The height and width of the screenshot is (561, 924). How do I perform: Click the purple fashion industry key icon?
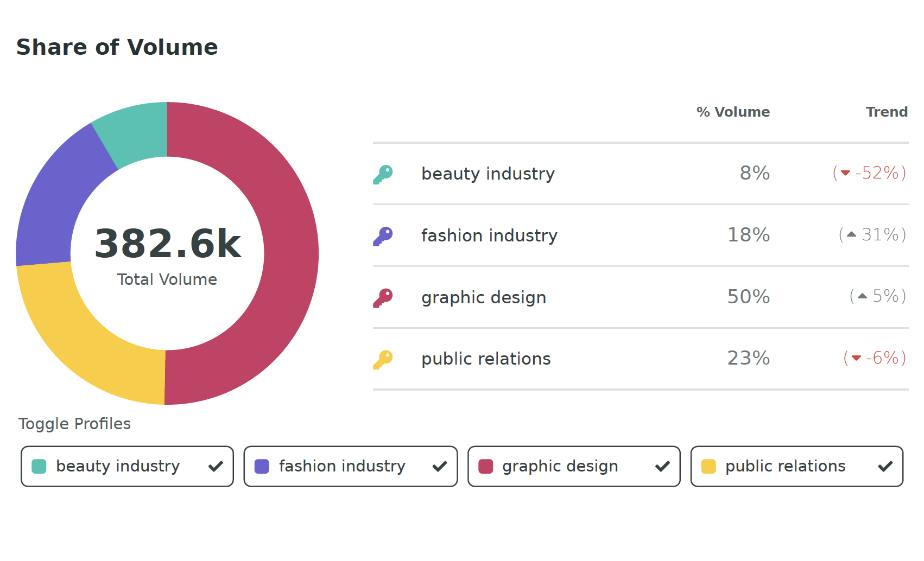point(383,236)
